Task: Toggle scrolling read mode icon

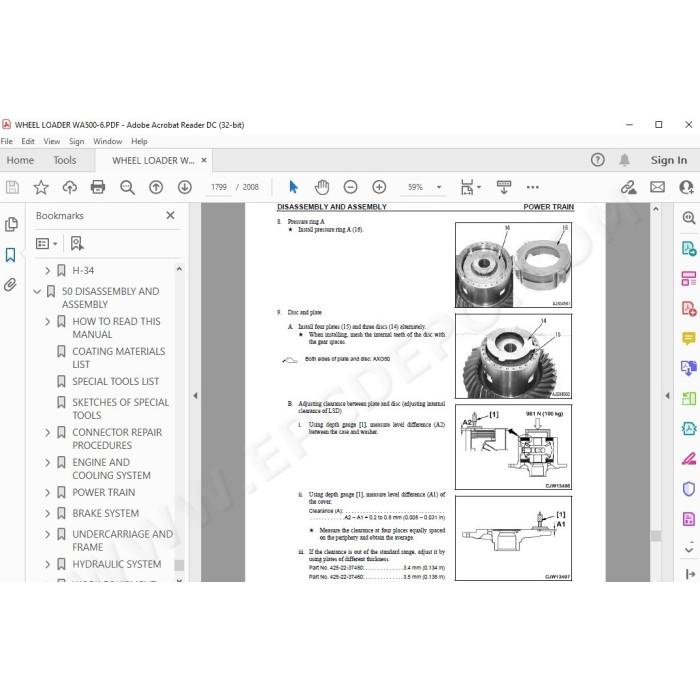Action: click(504, 187)
